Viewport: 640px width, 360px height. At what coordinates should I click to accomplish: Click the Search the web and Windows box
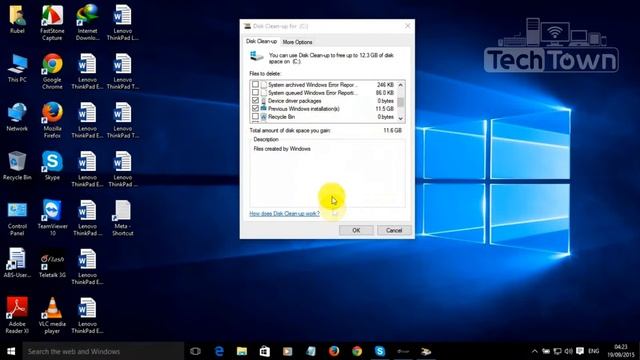[103, 351]
